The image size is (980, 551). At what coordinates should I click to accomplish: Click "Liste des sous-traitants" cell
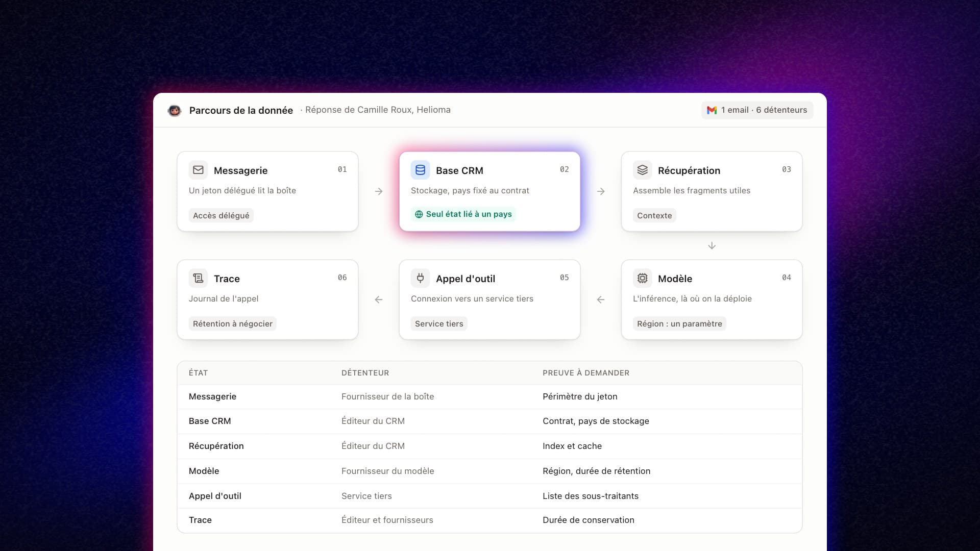[x=591, y=496]
